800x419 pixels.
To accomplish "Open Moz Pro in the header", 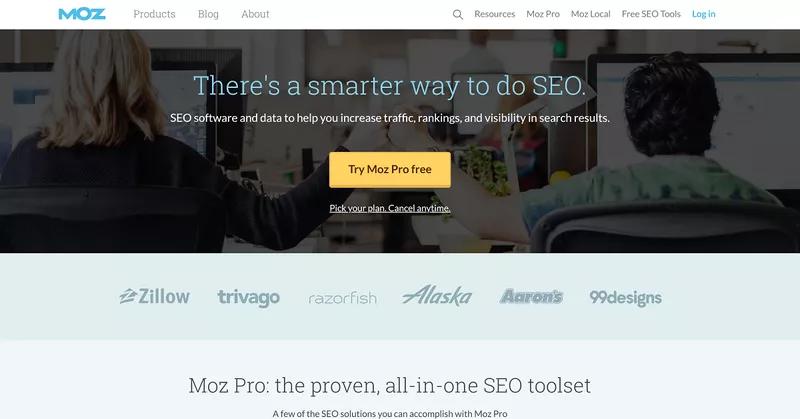I will [543, 14].
